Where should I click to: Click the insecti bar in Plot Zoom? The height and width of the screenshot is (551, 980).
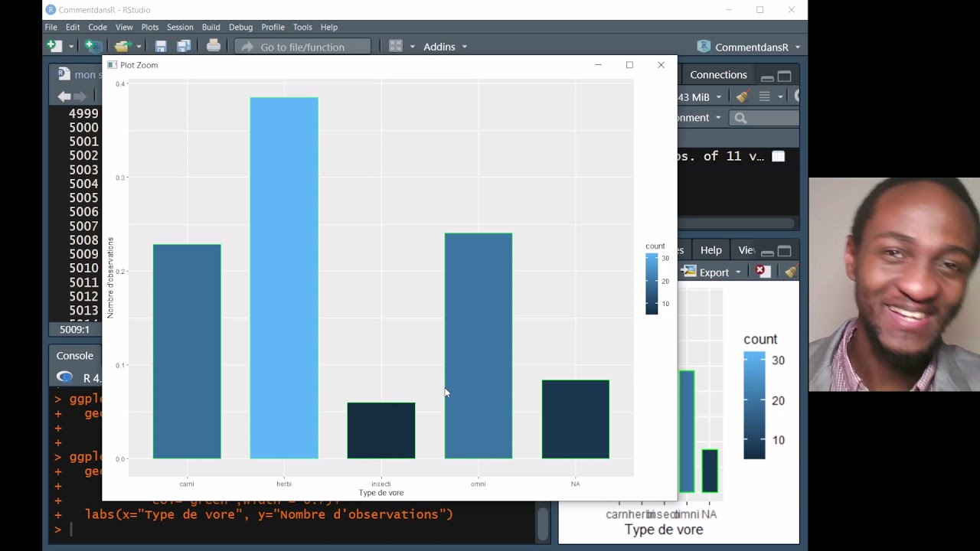click(x=381, y=431)
